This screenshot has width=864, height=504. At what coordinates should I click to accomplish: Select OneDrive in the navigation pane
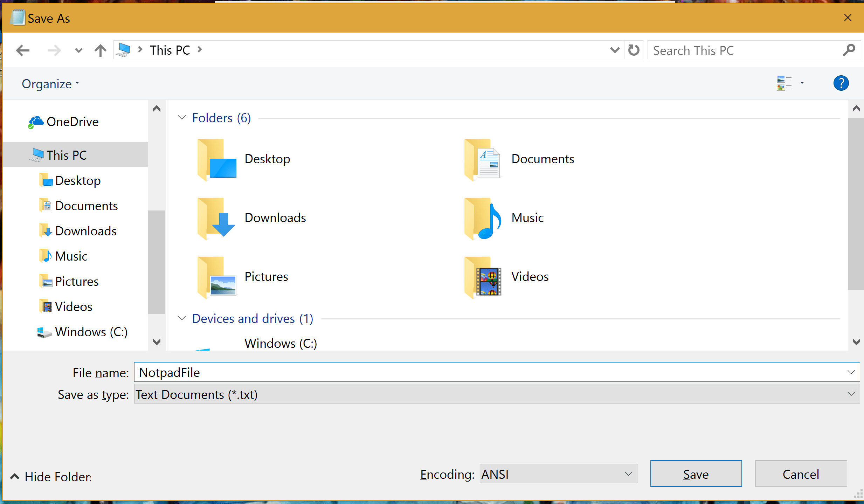tap(72, 122)
